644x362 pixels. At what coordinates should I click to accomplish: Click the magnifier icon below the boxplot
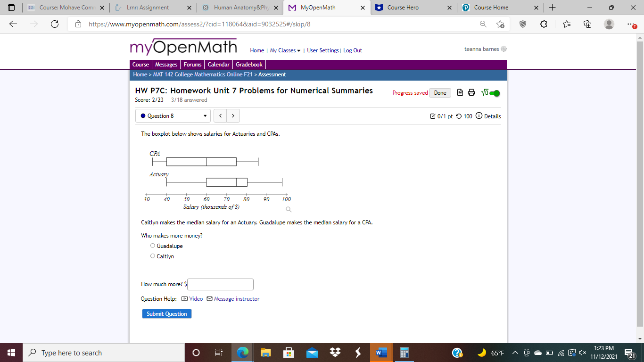point(288,209)
